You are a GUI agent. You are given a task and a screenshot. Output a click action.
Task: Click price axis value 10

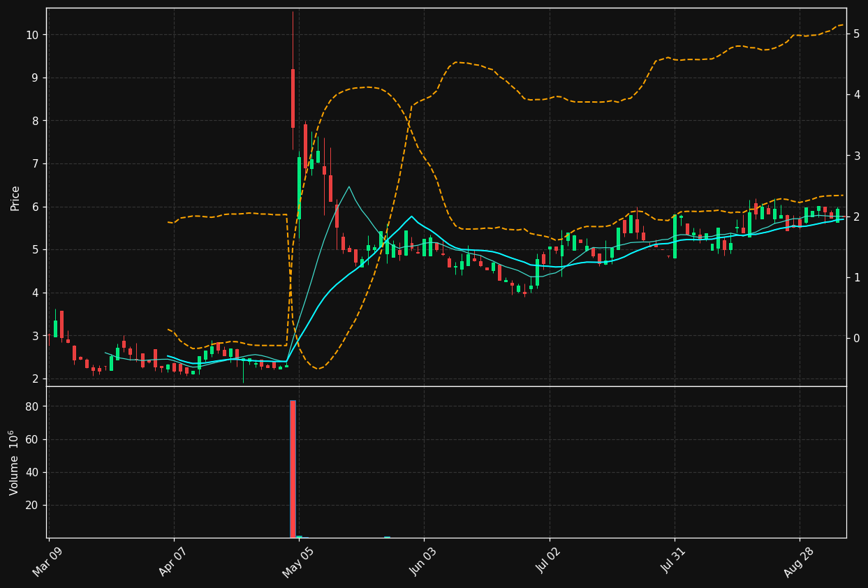click(33, 35)
